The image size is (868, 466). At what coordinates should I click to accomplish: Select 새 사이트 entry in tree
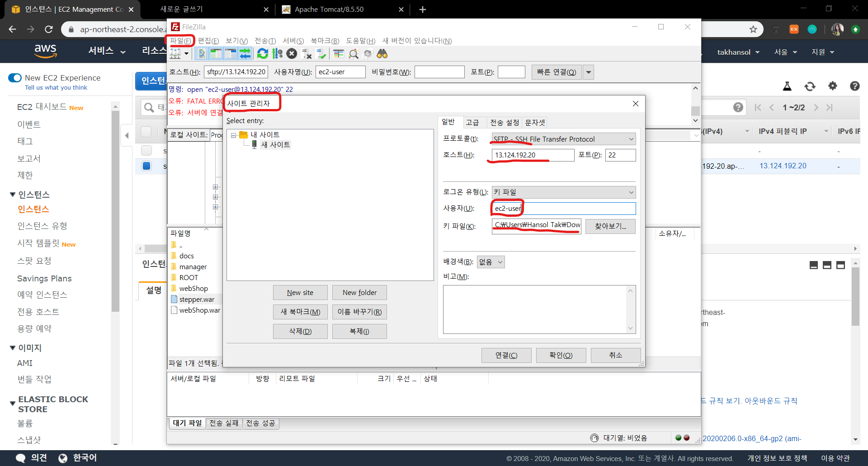tap(275, 145)
